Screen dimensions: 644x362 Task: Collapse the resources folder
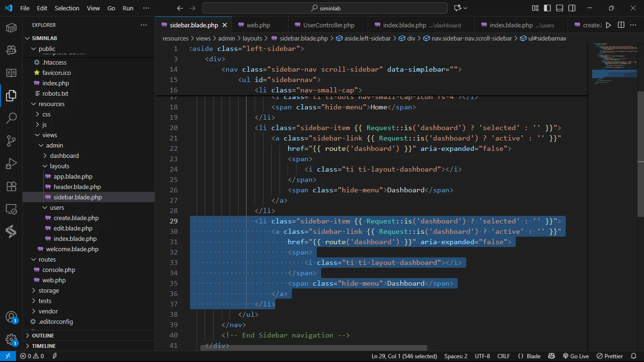point(51,104)
